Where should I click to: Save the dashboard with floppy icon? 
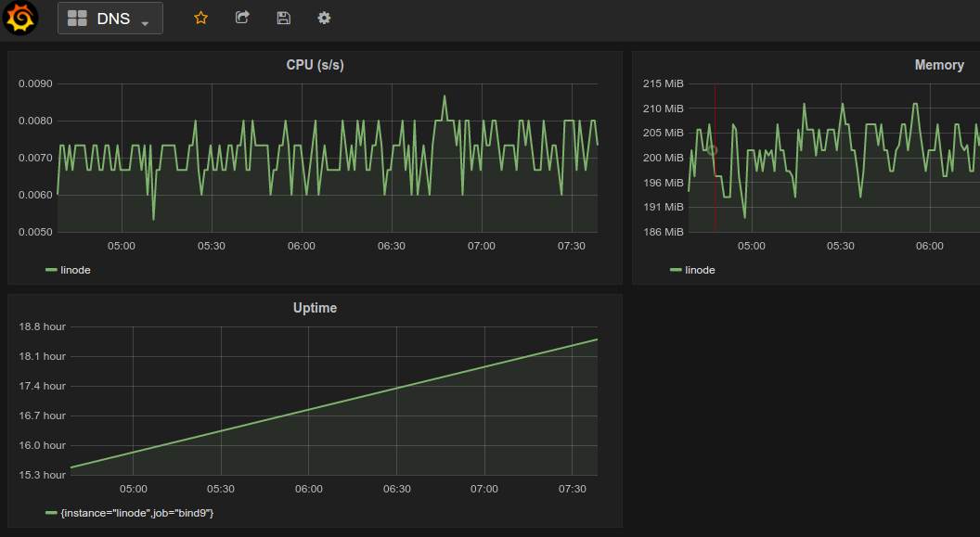pyautogui.click(x=283, y=19)
